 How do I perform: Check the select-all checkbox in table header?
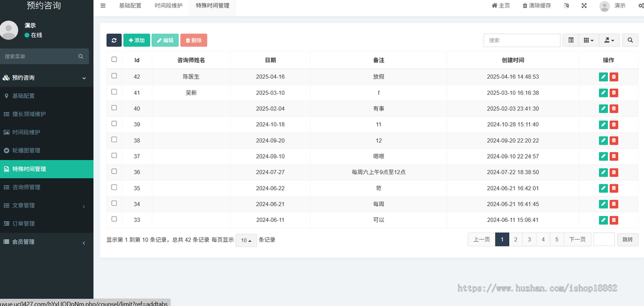(114, 59)
